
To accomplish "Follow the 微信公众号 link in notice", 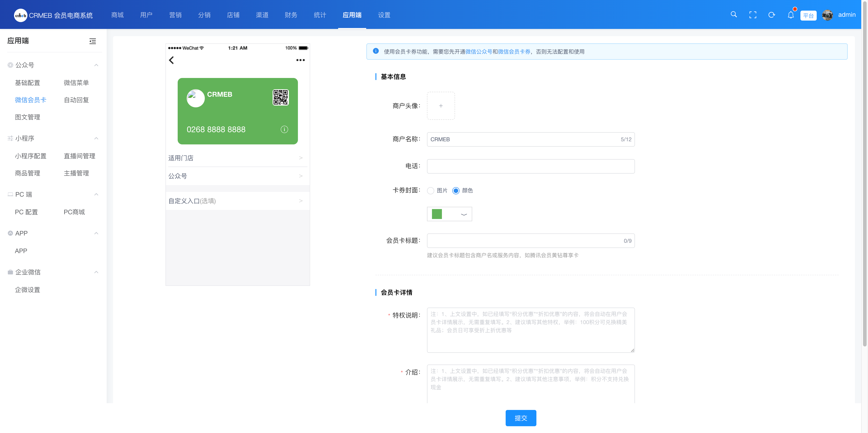I will pos(479,52).
